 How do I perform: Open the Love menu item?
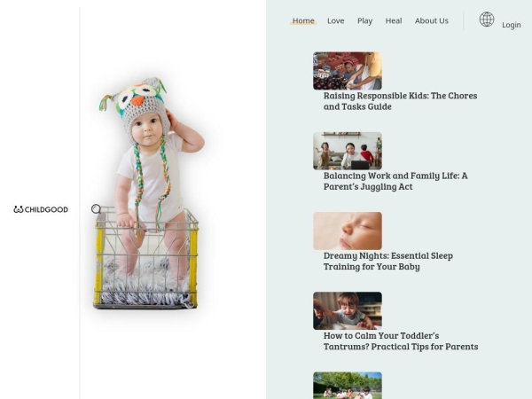[335, 20]
